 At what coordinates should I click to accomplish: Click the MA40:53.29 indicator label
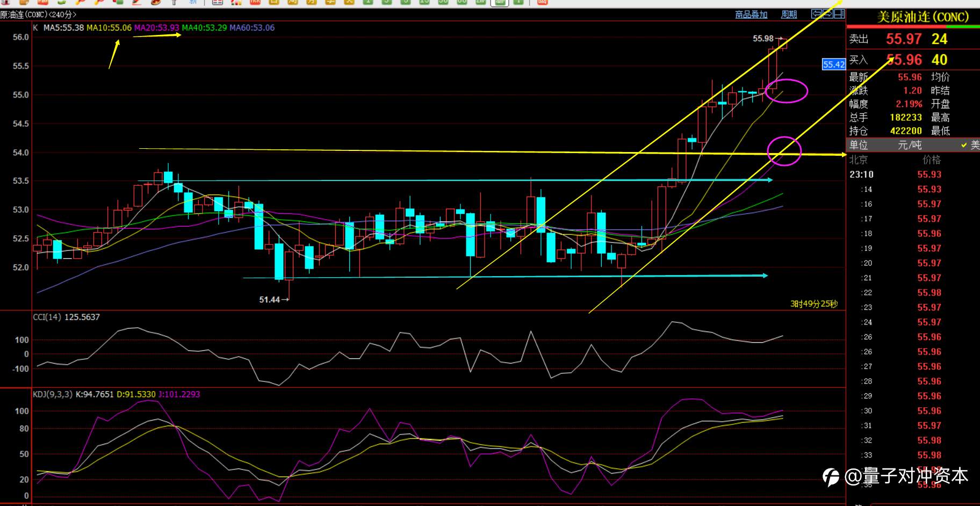[x=204, y=28]
